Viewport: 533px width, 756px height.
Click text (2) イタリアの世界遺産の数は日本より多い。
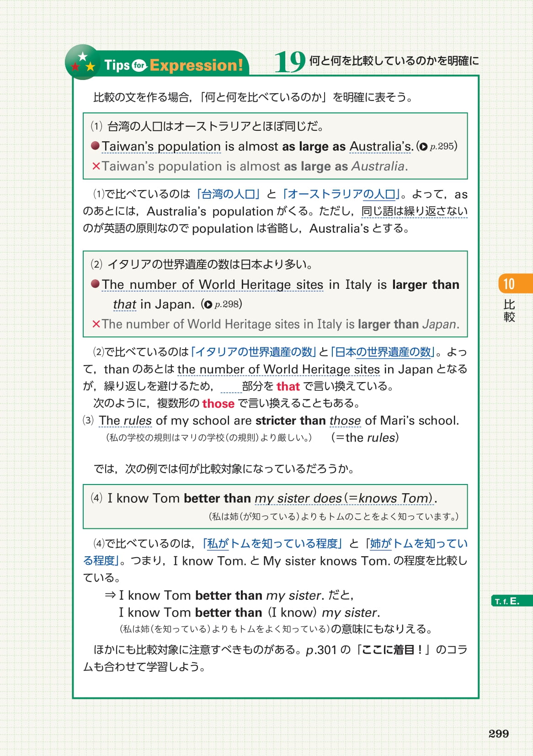202,264
